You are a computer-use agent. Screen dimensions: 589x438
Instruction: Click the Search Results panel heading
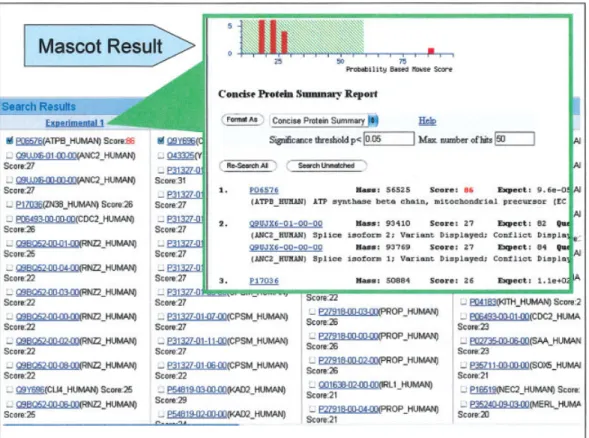pyautogui.click(x=39, y=107)
